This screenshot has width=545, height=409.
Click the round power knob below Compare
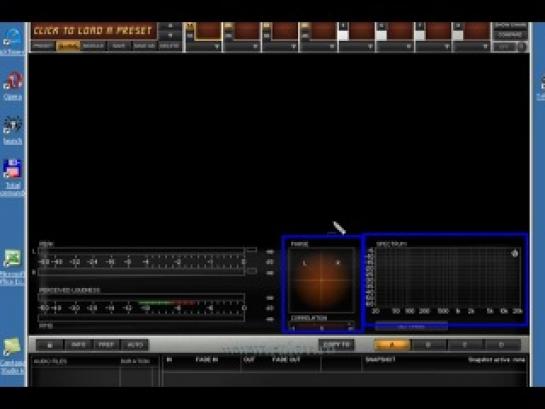pos(521,47)
